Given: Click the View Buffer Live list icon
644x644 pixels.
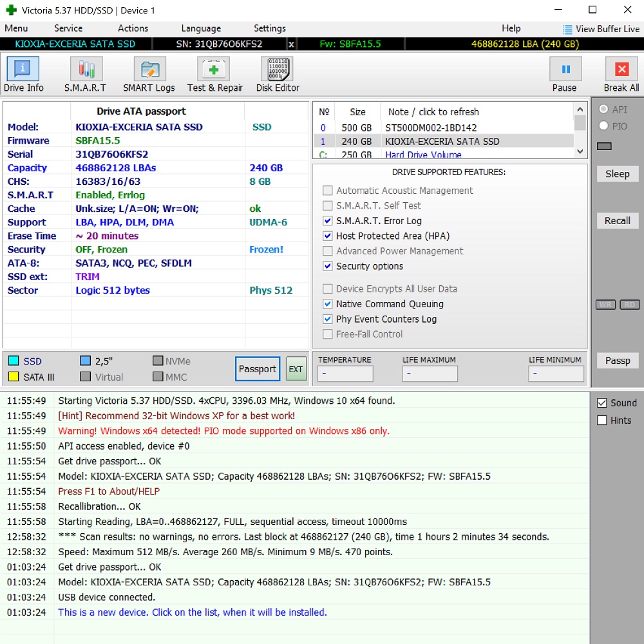Looking at the screenshot, I should pyautogui.click(x=567, y=29).
